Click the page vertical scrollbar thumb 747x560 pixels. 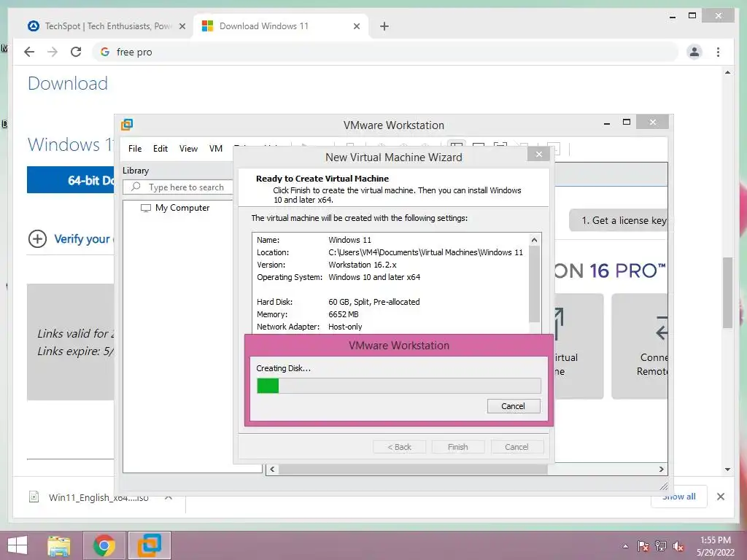pyautogui.click(x=727, y=292)
